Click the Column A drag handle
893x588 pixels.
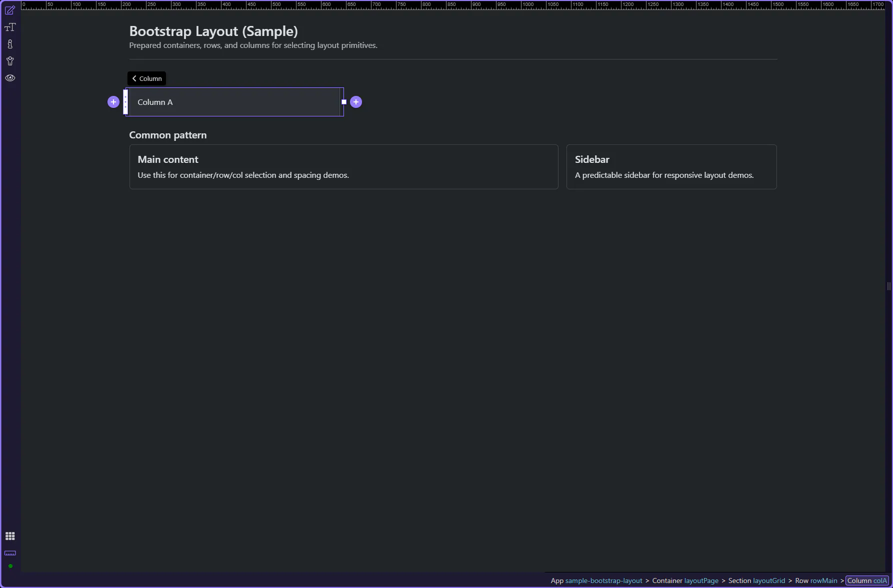(125, 102)
